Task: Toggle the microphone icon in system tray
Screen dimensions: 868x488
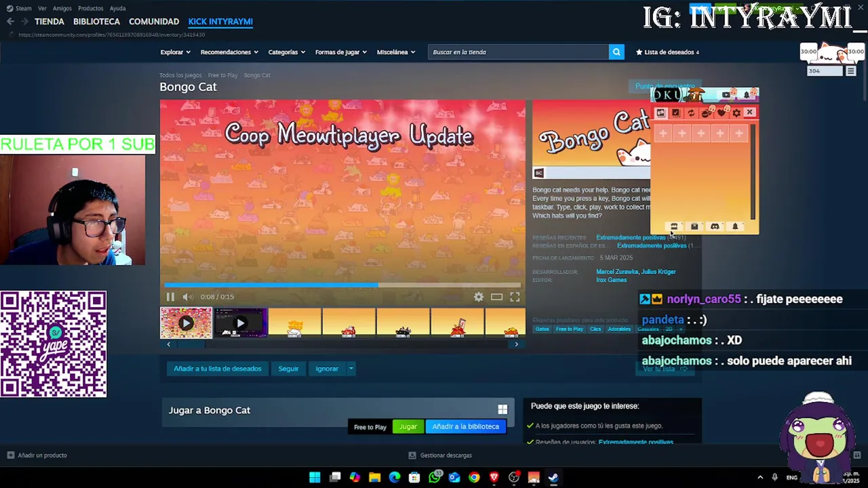Action: tap(774, 477)
